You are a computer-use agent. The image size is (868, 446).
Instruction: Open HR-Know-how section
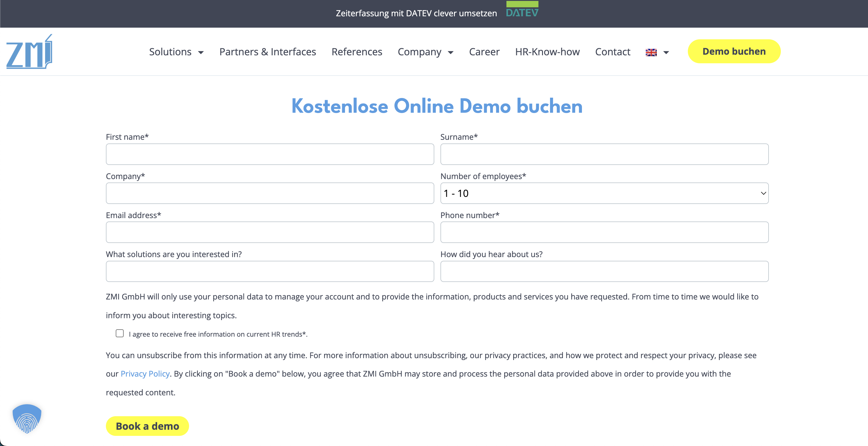pos(547,52)
